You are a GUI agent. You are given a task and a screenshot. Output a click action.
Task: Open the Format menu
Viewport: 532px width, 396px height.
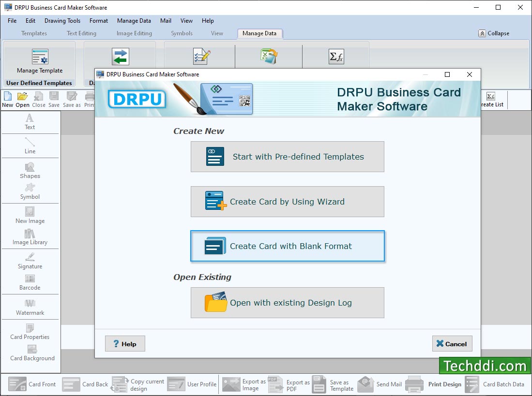pyautogui.click(x=99, y=21)
